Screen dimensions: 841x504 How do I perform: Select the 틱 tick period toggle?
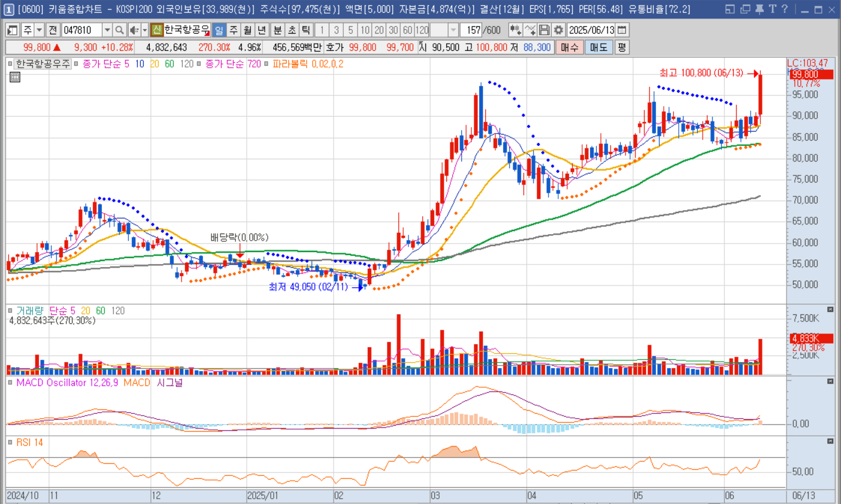pos(306,30)
